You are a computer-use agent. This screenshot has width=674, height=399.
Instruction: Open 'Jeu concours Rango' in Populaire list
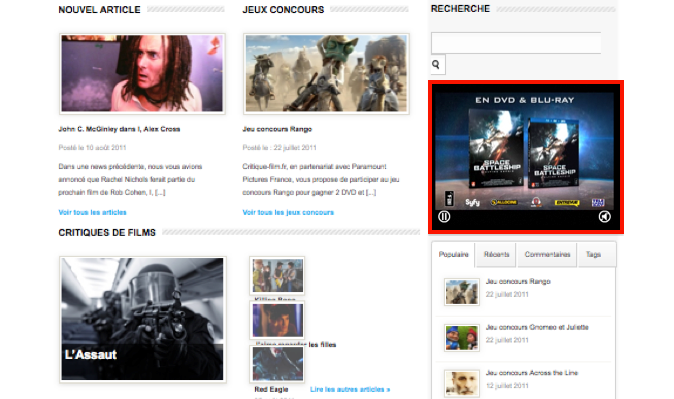518,282
